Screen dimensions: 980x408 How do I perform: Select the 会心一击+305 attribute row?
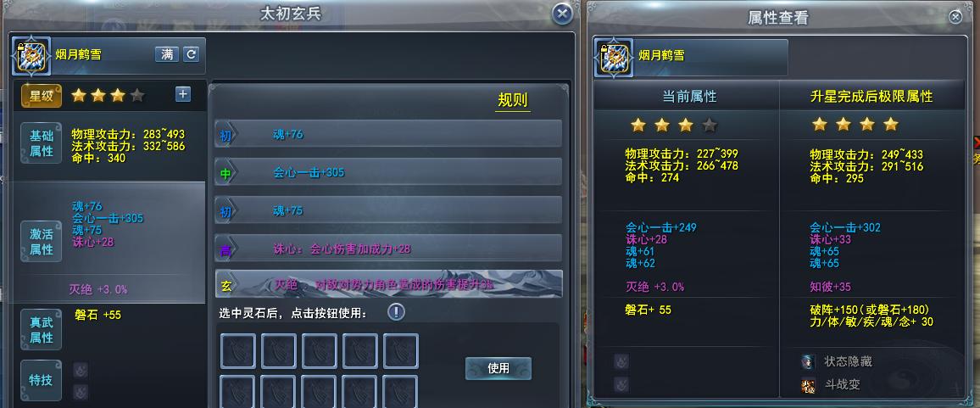tap(388, 172)
